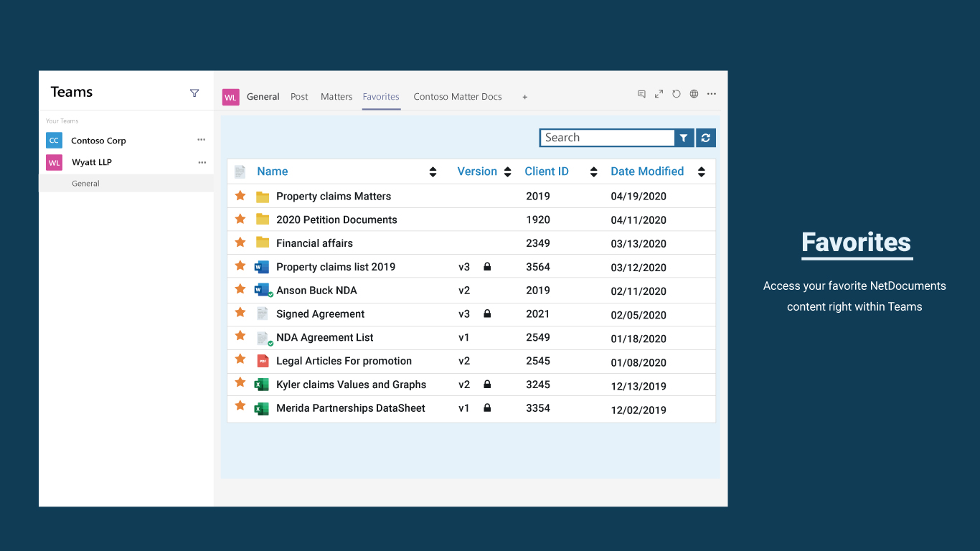Refresh the favorites list
The image size is (980, 551).
pyautogui.click(x=706, y=138)
